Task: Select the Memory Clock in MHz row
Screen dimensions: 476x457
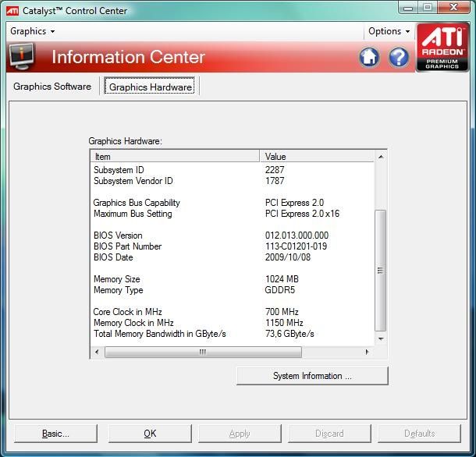Action: 233,323
